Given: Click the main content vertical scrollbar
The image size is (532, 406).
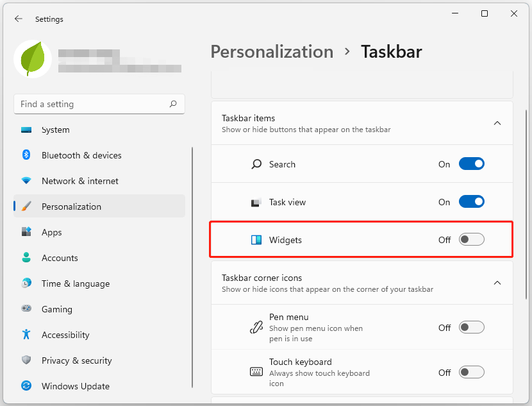Looking at the screenshot, I should point(526,205).
